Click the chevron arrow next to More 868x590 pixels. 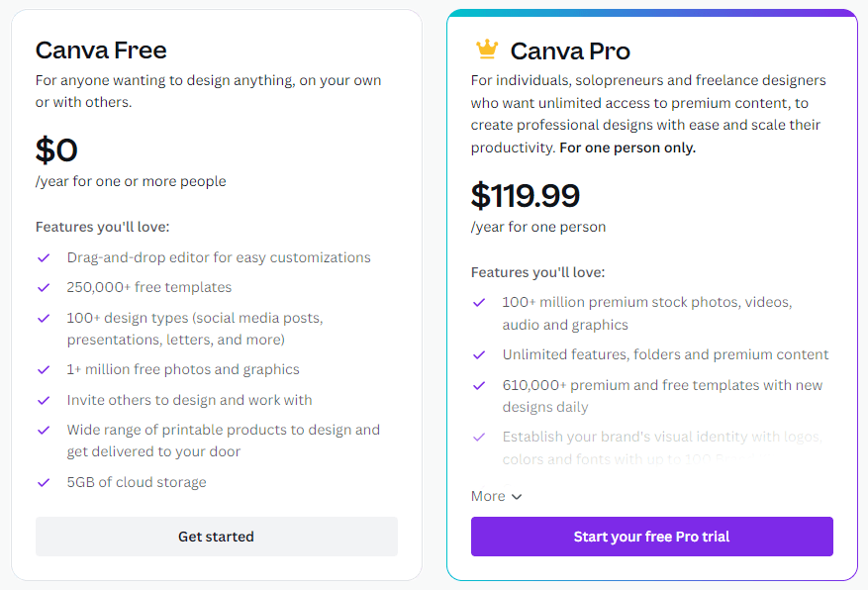[x=517, y=497]
